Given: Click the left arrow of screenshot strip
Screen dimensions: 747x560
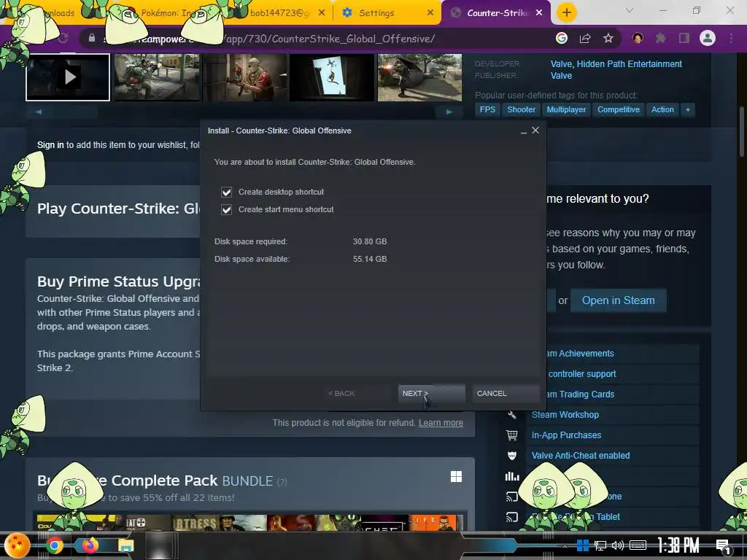Looking at the screenshot, I should click(39, 112).
